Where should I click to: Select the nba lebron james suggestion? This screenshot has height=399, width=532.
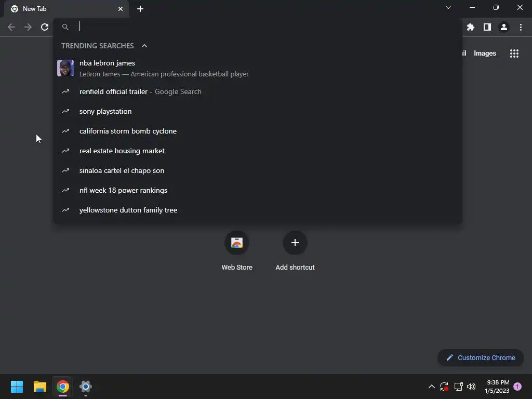(x=258, y=68)
